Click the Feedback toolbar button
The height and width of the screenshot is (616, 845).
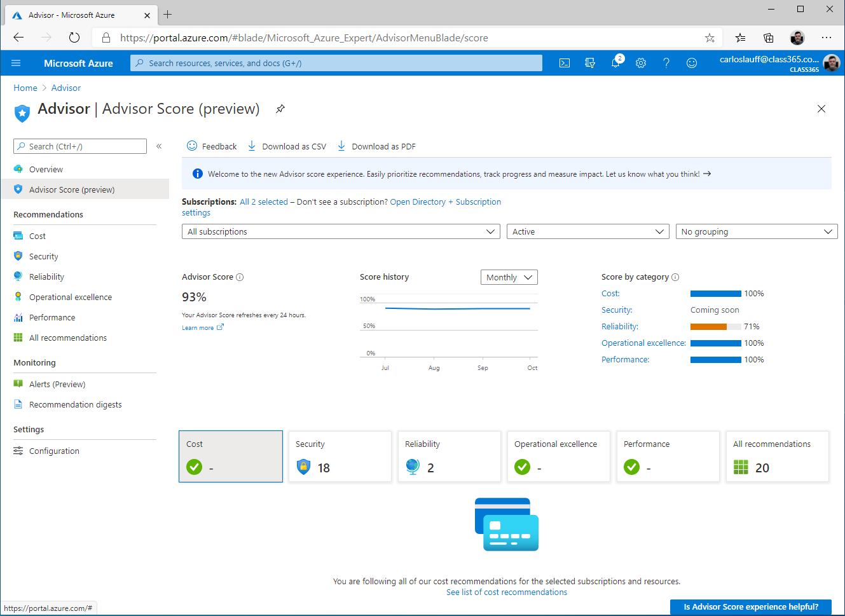[212, 146]
